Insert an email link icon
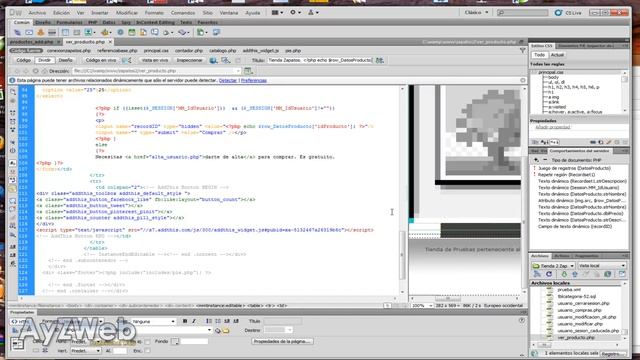 point(29,32)
